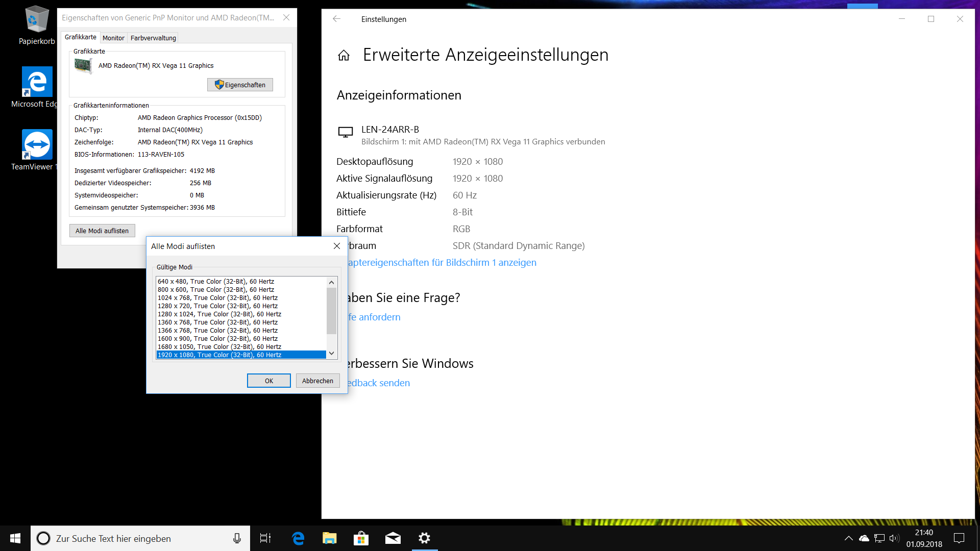Click the microphone icon in search box

tap(237, 538)
